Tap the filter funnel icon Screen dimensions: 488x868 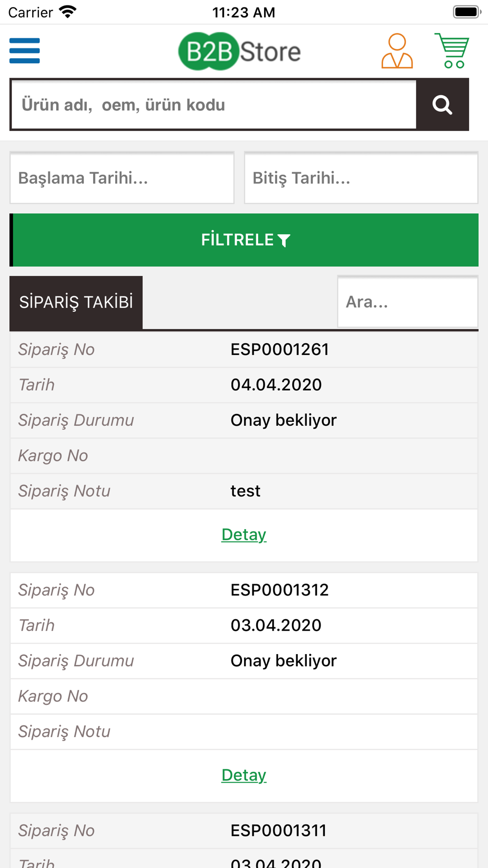point(284,240)
